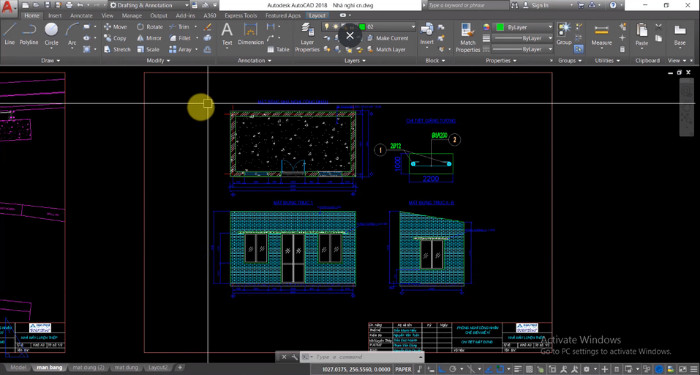Viewport: 700px width, 375px height.
Task: Click the Plot printer icon
Action: (69, 5)
